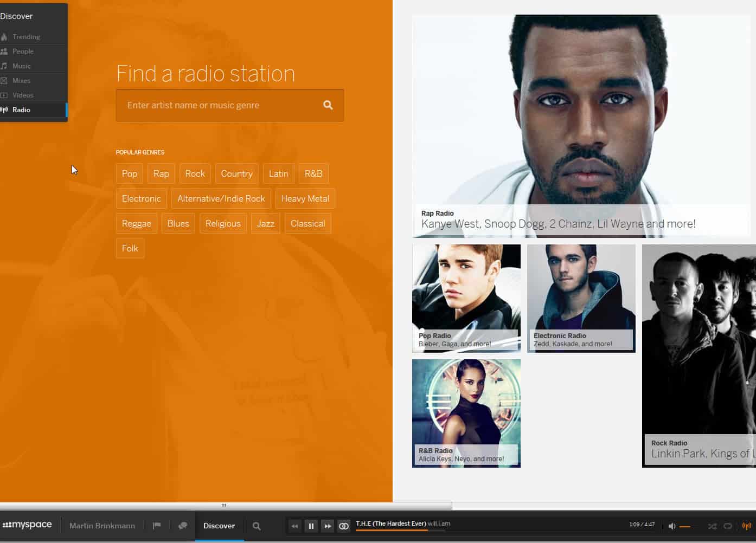Open People in the Discover menu
This screenshot has height=543, width=756.
(33, 51)
